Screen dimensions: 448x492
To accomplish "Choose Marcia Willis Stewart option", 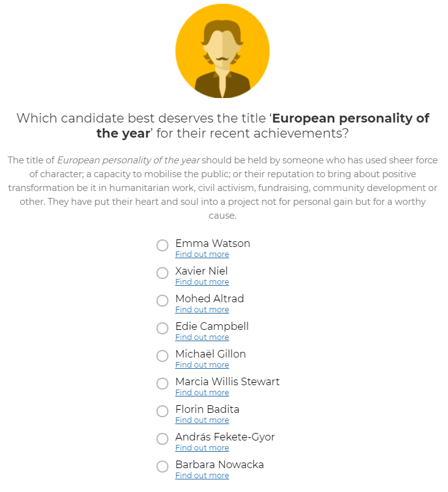I will coord(163,383).
